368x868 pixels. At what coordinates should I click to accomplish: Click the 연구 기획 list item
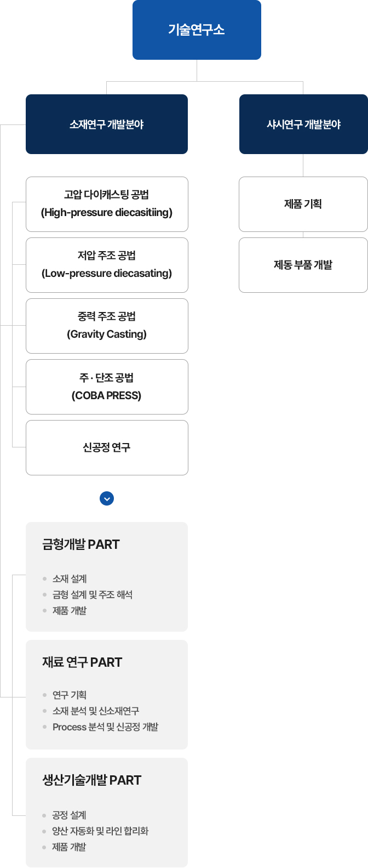coord(70,695)
